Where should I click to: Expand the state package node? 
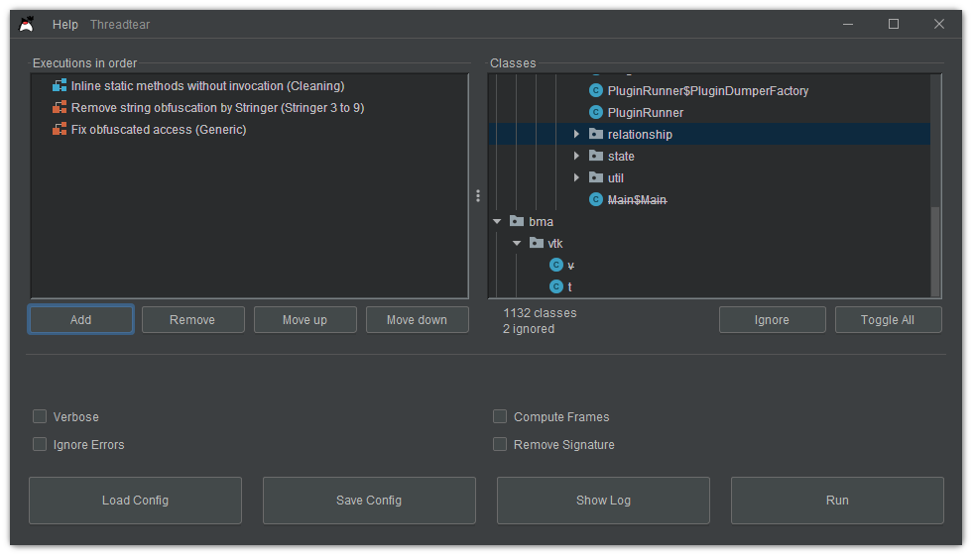(576, 157)
